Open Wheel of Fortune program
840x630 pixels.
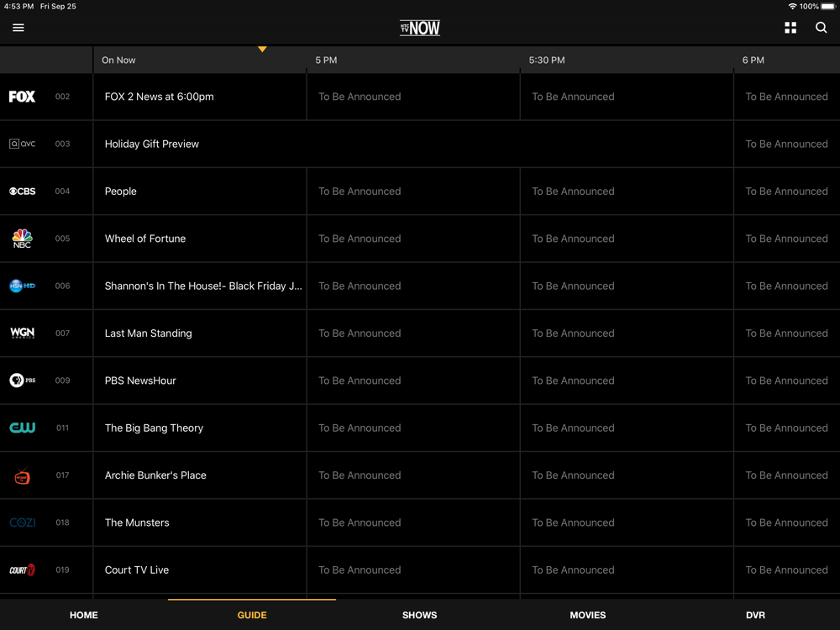coord(200,239)
